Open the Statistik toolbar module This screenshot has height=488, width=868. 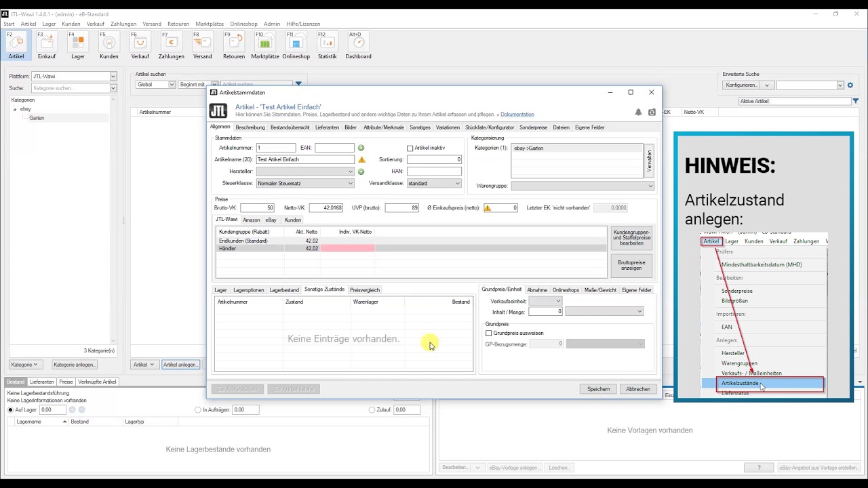coord(328,46)
